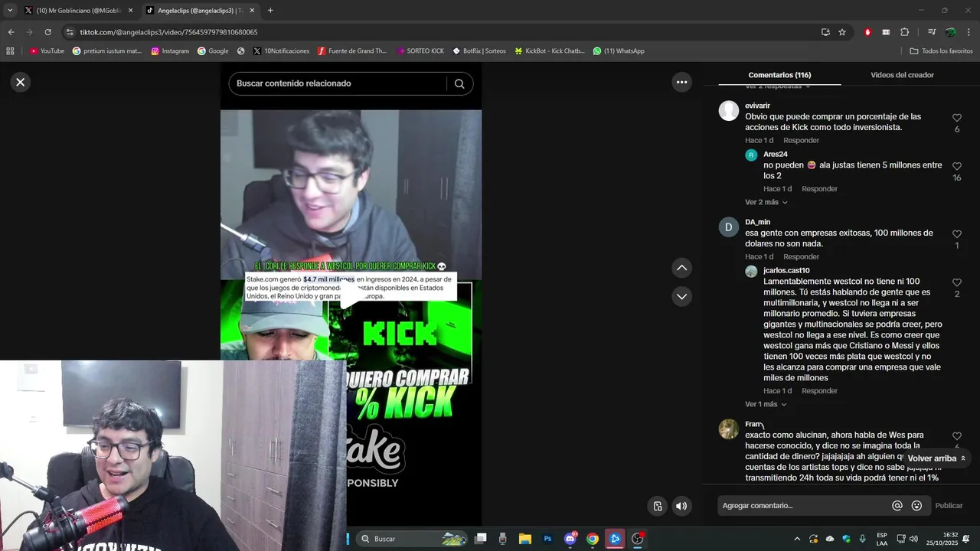Go to next video with down arrow
The height and width of the screenshot is (551, 980).
pyautogui.click(x=681, y=296)
